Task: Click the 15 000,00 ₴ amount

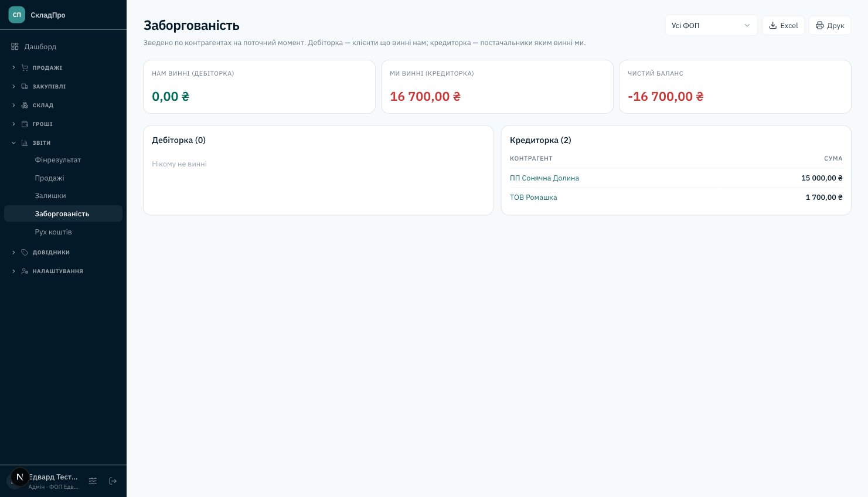Action: [x=822, y=178]
